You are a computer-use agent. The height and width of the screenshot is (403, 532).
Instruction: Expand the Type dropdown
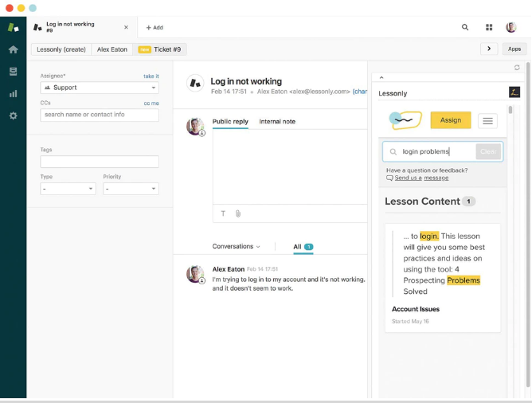click(x=68, y=190)
